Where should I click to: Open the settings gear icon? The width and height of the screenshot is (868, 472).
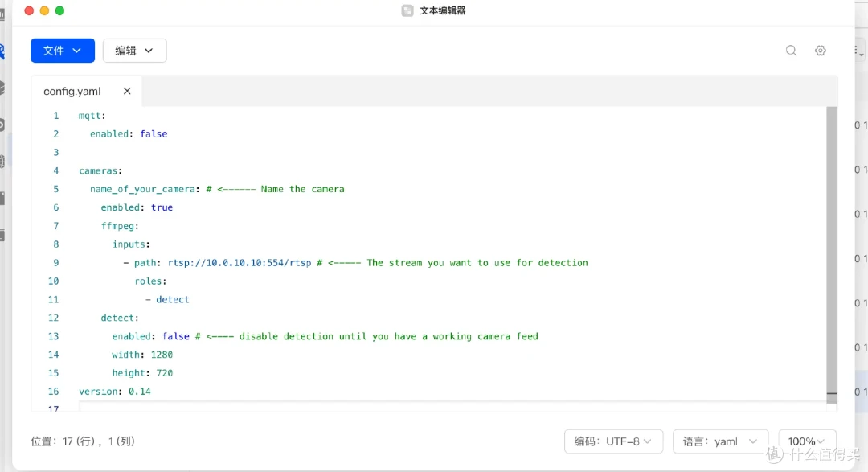pyautogui.click(x=821, y=51)
